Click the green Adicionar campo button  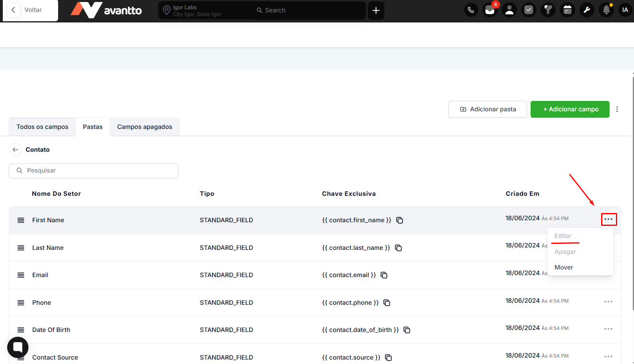570,109
